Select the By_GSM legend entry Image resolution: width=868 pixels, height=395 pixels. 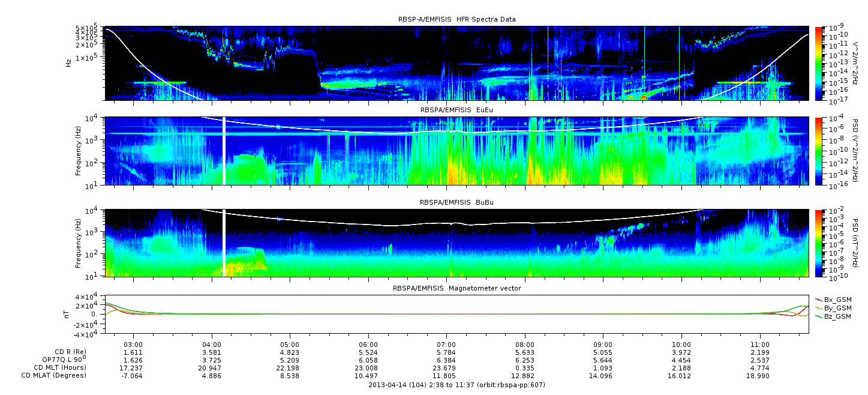[837, 307]
